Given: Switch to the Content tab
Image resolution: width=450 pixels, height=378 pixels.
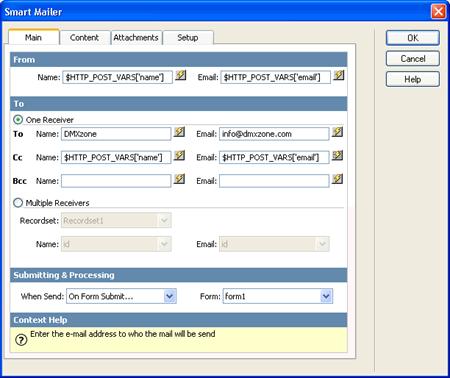Looking at the screenshot, I should (x=84, y=38).
